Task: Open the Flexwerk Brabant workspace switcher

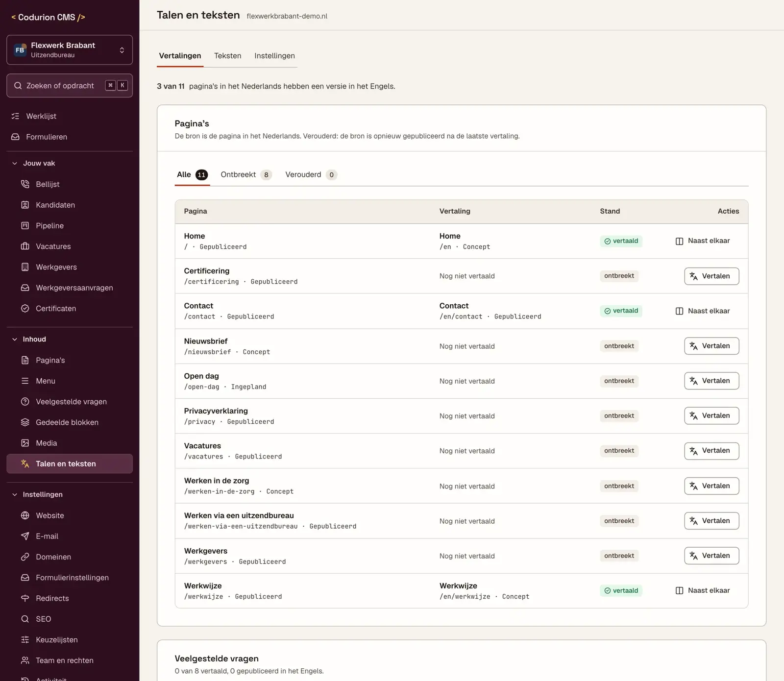Action: (70, 49)
